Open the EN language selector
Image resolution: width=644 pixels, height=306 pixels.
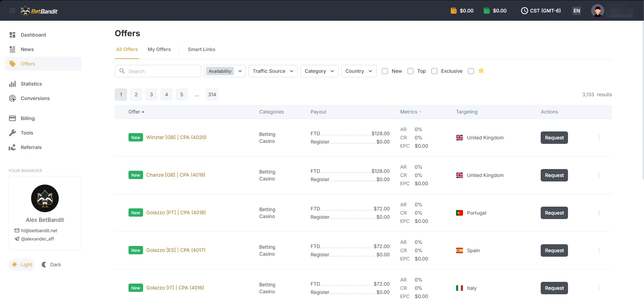pos(577,11)
